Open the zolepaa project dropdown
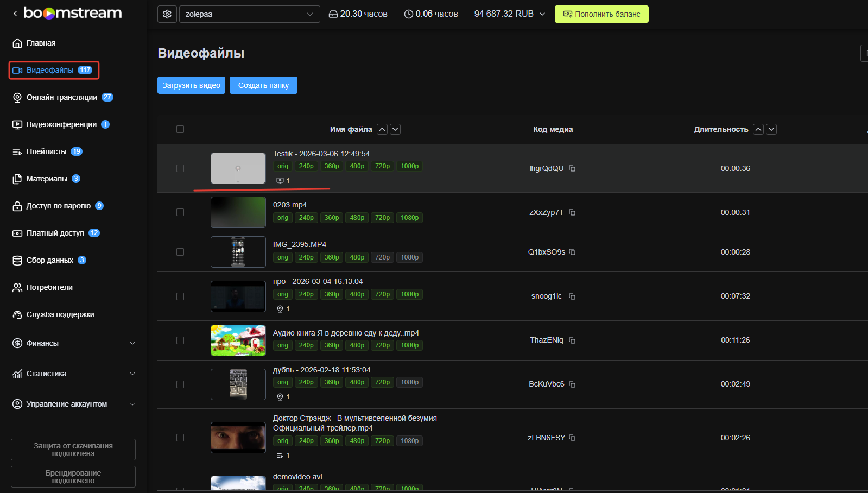Screen dimensions: 868x493 (249, 14)
